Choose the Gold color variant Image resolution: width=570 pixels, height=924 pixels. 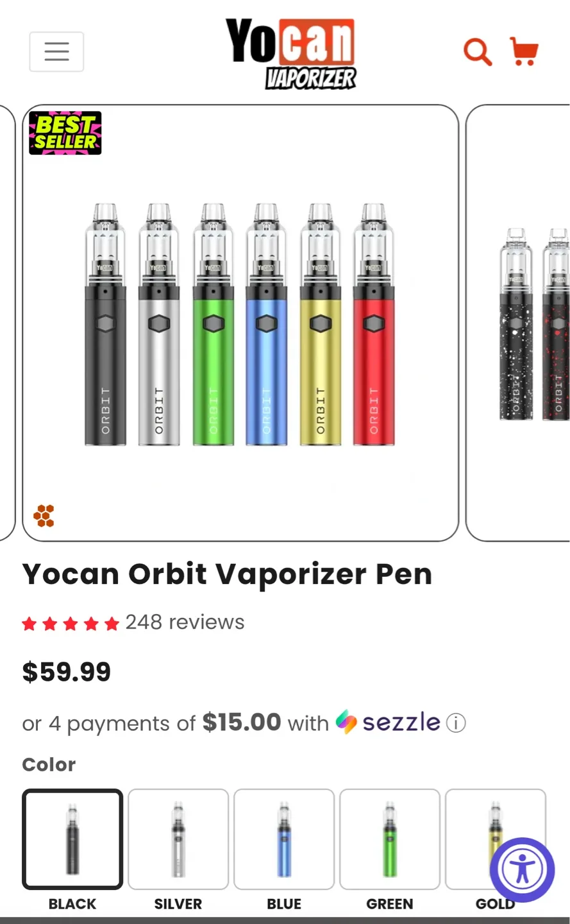click(x=496, y=839)
